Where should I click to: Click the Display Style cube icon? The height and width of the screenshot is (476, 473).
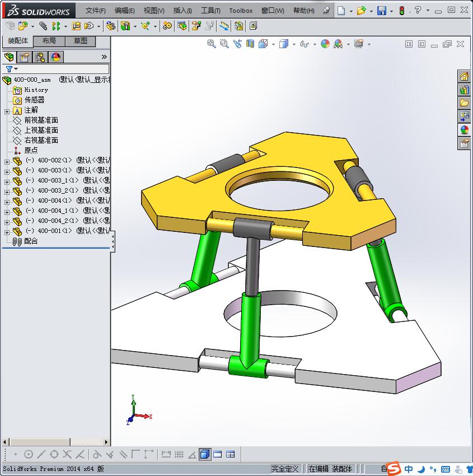[284, 44]
